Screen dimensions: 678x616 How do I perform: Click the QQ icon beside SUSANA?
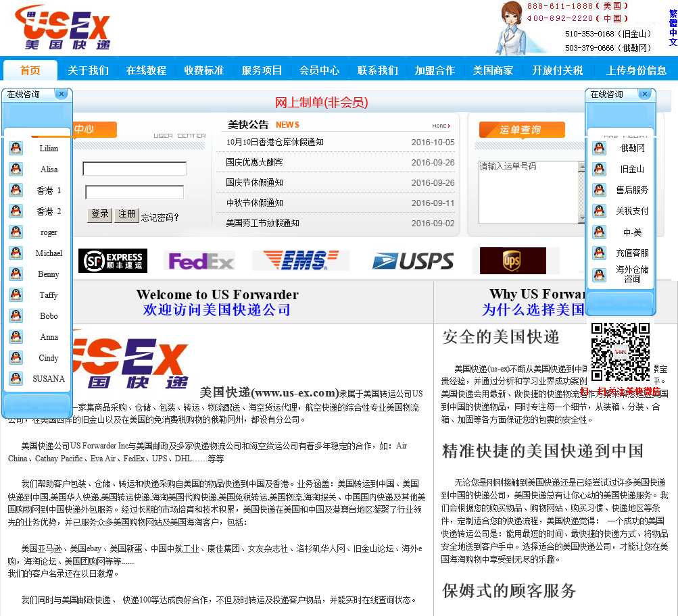click(16, 378)
